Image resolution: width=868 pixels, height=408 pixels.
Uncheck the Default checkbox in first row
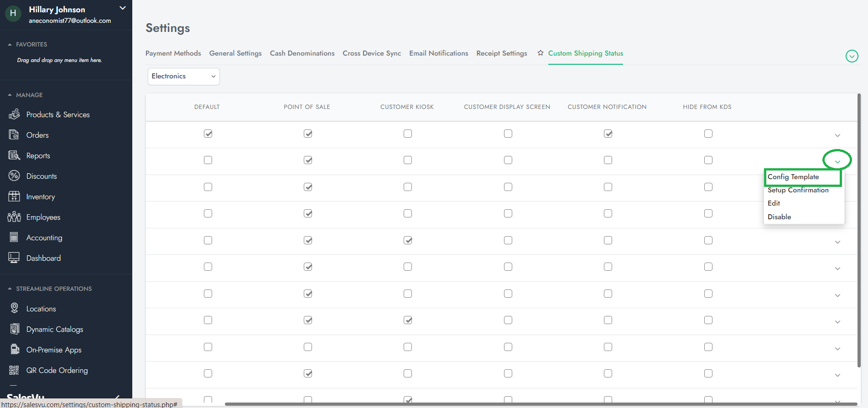208,134
